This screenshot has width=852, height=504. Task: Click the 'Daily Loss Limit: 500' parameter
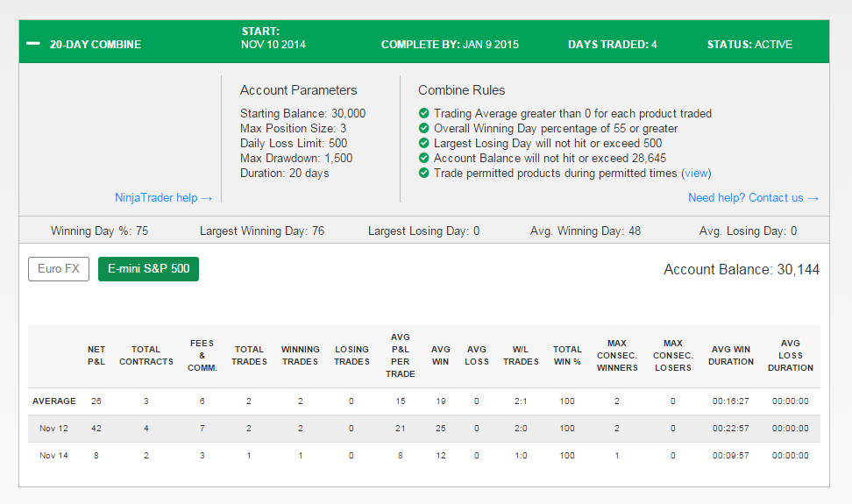tap(294, 144)
